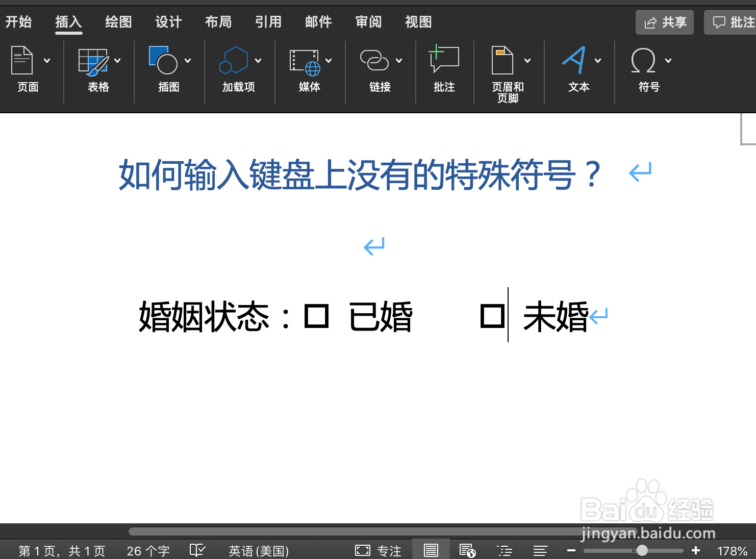Click the word 已婚 in document
The height and width of the screenshot is (559, 756).
381,317
